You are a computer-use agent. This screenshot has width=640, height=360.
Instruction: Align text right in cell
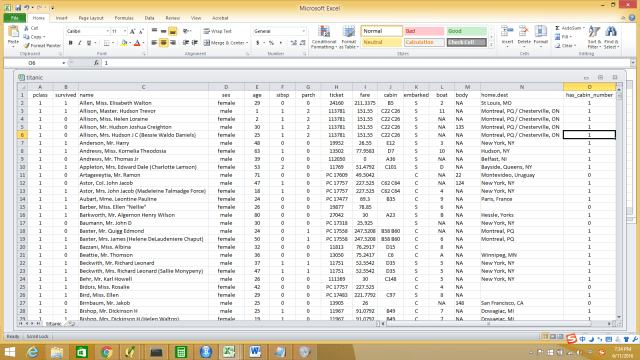173,42
